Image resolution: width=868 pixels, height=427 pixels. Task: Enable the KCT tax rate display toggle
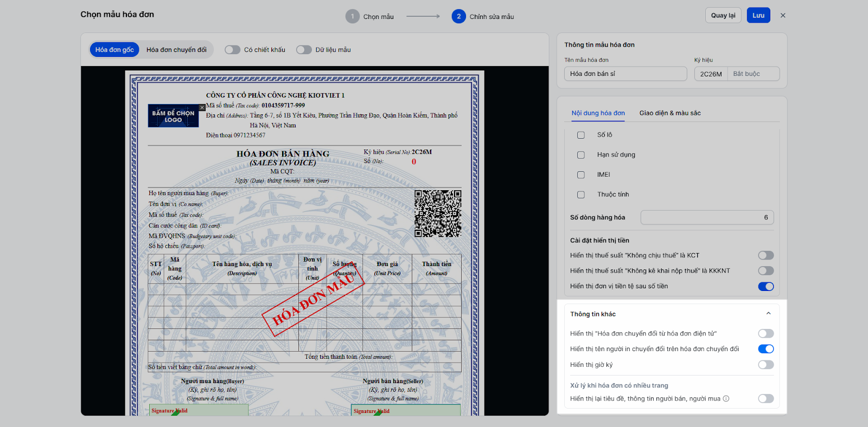click(x=766, y=255)
